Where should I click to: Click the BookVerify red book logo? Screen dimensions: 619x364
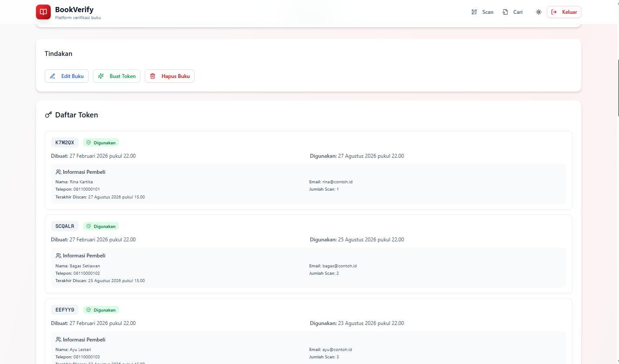pos(43,12)
